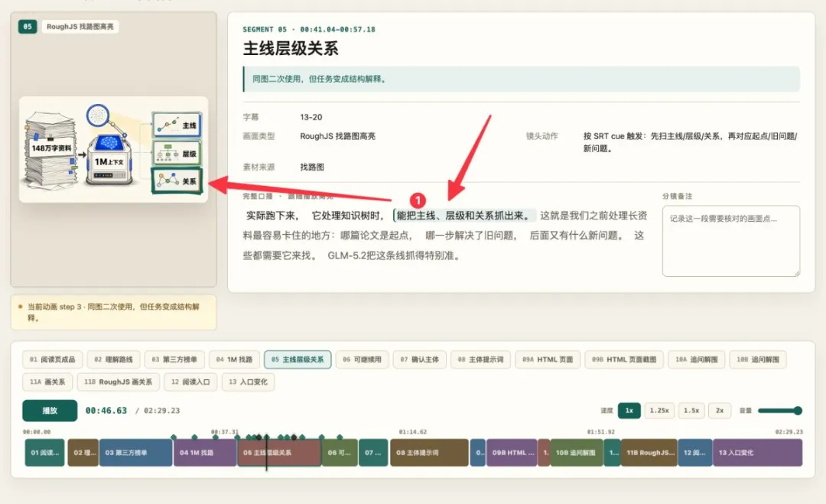Select segment chip 05 主线层级关系
Image resolution: width=826 pixels, height=504 pixels.
(x=298, y=359)
